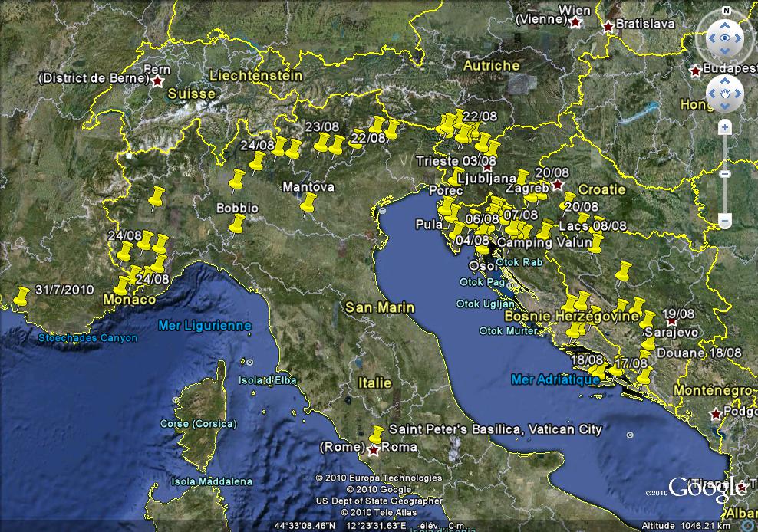Click the Bratislava capital star marker
Screen dimensions: 758x532
(x=608, y=26)
